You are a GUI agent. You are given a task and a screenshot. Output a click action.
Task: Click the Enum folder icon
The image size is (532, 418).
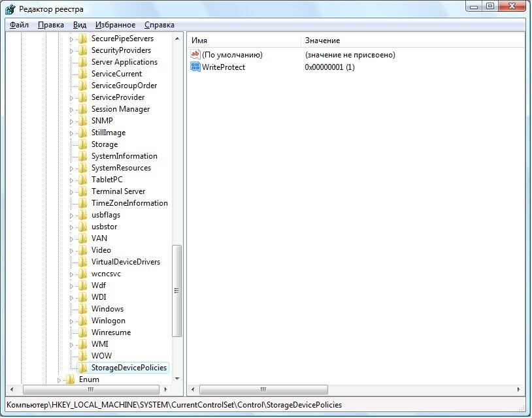click(70, 379)
